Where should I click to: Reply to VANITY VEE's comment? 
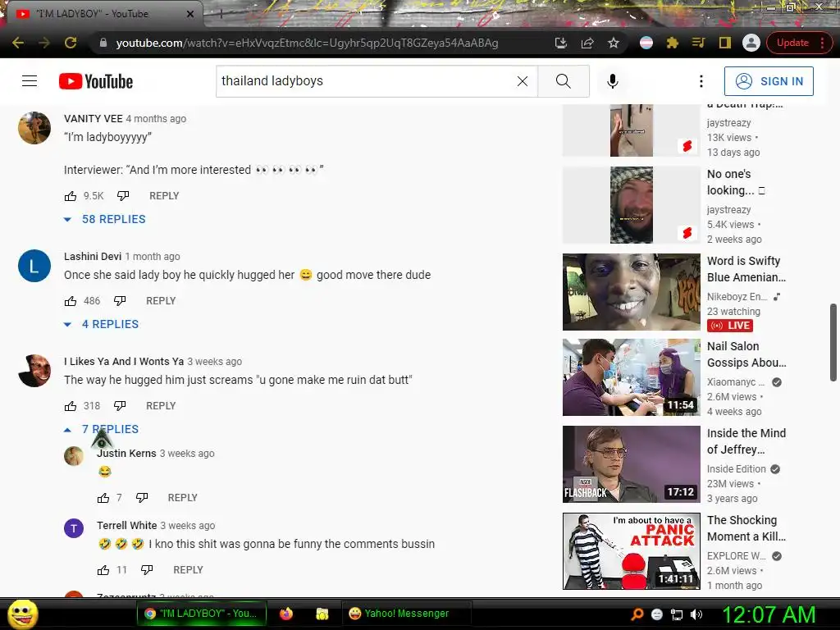[x=164, y=196]
